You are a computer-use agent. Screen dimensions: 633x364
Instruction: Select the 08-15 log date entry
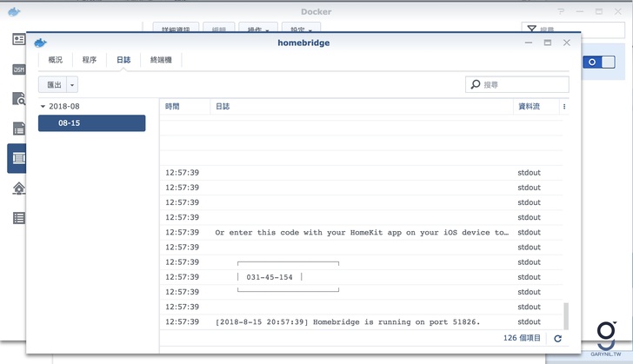pyautogui.click(x=91, y=123)
